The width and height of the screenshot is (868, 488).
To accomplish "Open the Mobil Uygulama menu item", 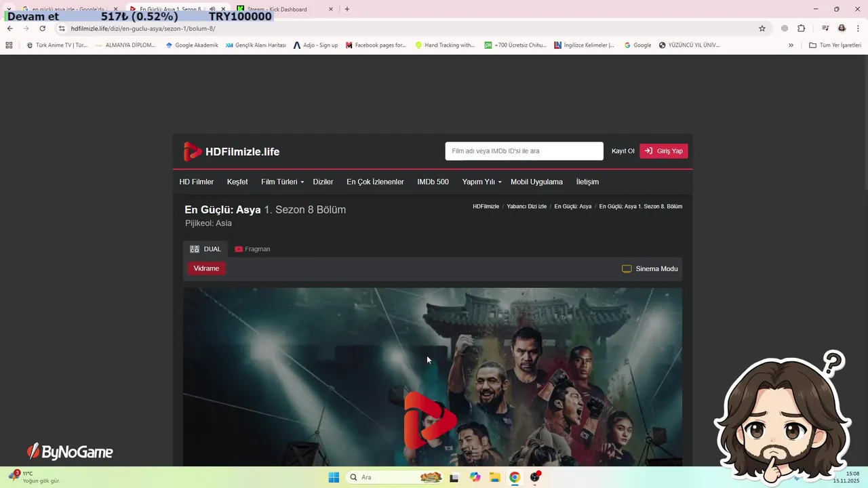I will pyautogui.click(x=536, y=182).
